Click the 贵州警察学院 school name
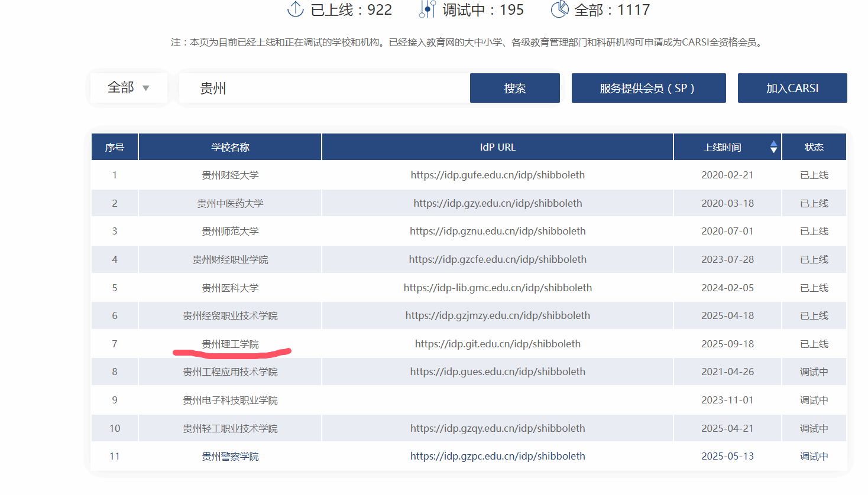 [x=230, y=456]
